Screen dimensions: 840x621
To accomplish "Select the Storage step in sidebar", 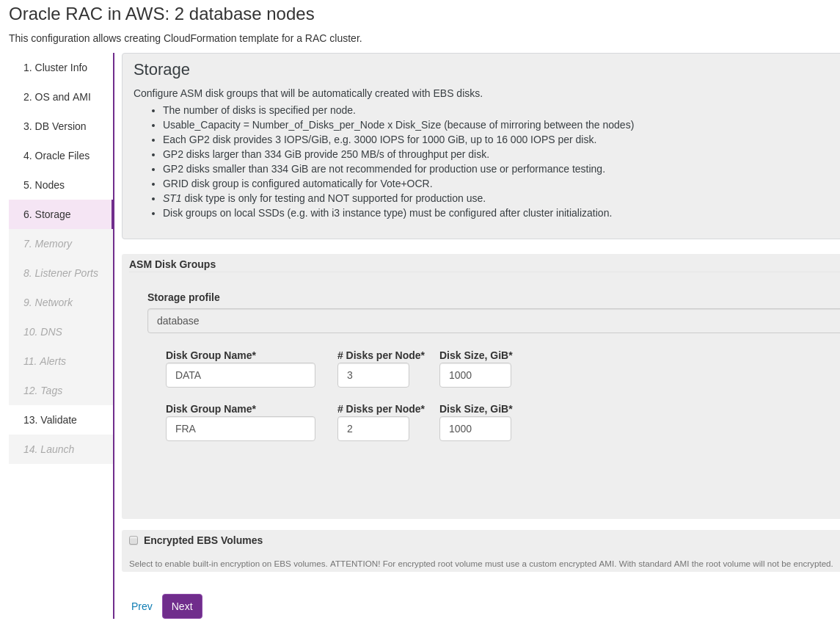I will [x=47, y=214].
